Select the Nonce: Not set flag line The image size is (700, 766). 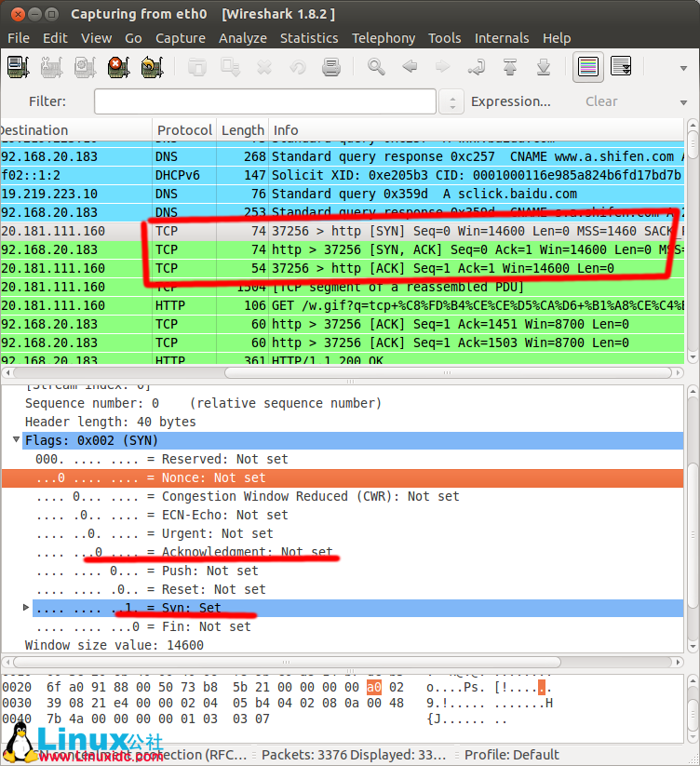click(342, 477)
